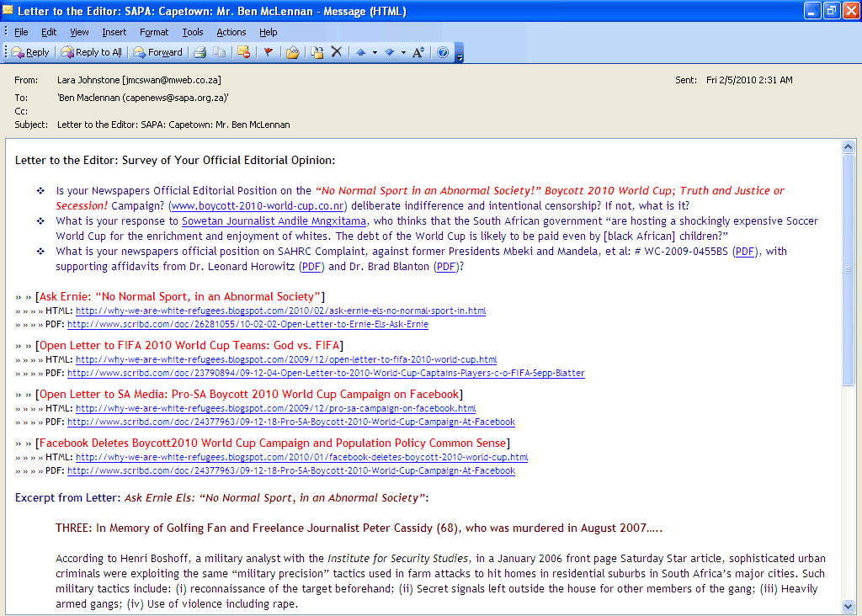
Task: Expand the toolbar options chevron
Action: (460, 53)
